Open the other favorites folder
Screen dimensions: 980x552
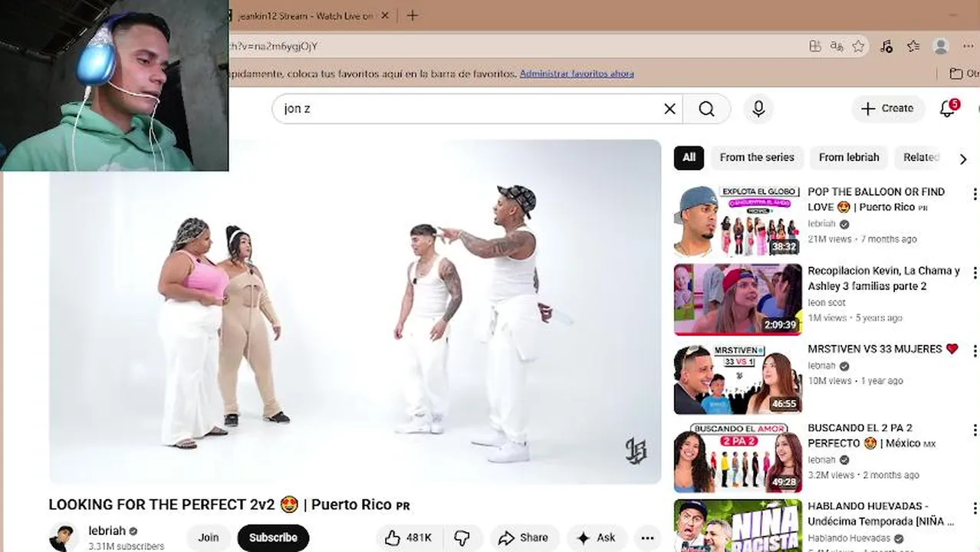(964, 74)
